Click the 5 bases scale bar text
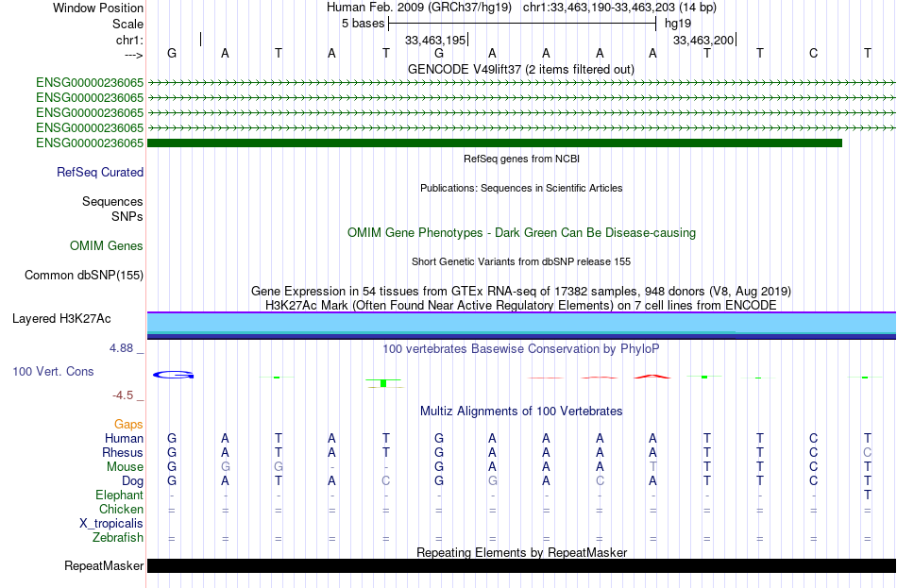 pos(364,24)
